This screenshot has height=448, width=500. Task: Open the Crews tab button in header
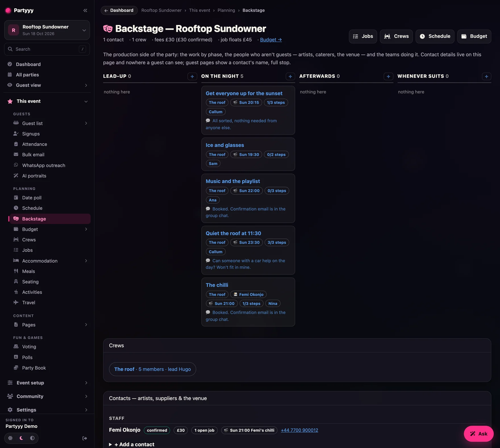coord(396,36)
